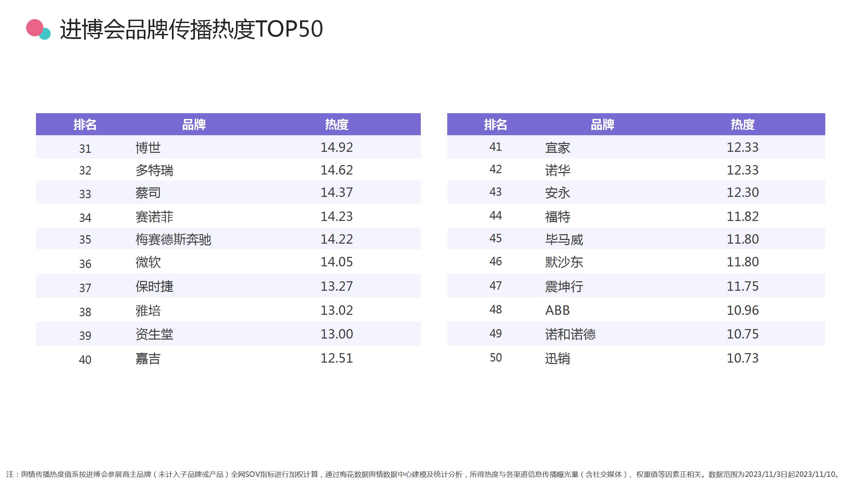Click rank number 35

coord(85,240)
